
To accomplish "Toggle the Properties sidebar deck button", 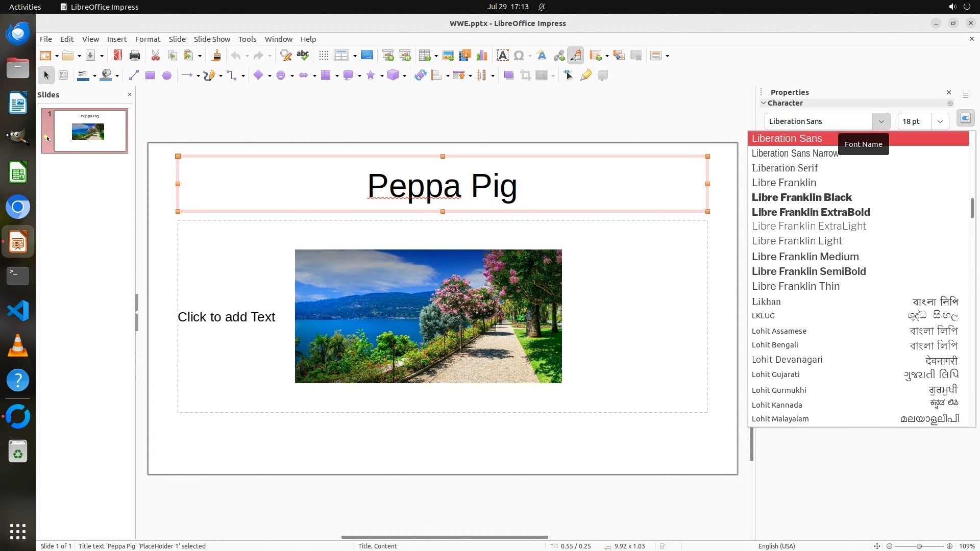I will pos(965,118).
